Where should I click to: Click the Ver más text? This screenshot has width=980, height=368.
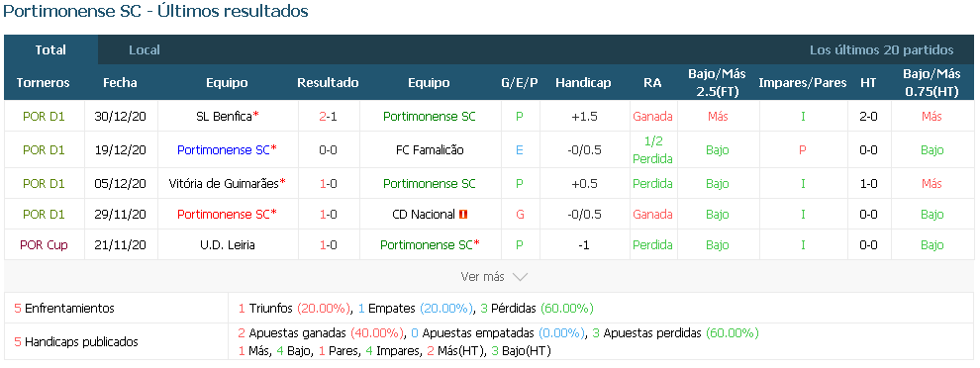(x=483, y=277)
